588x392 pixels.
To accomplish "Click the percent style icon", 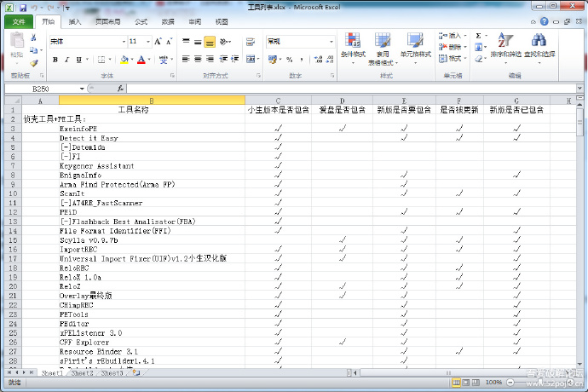I will click(x=290, y=60).
